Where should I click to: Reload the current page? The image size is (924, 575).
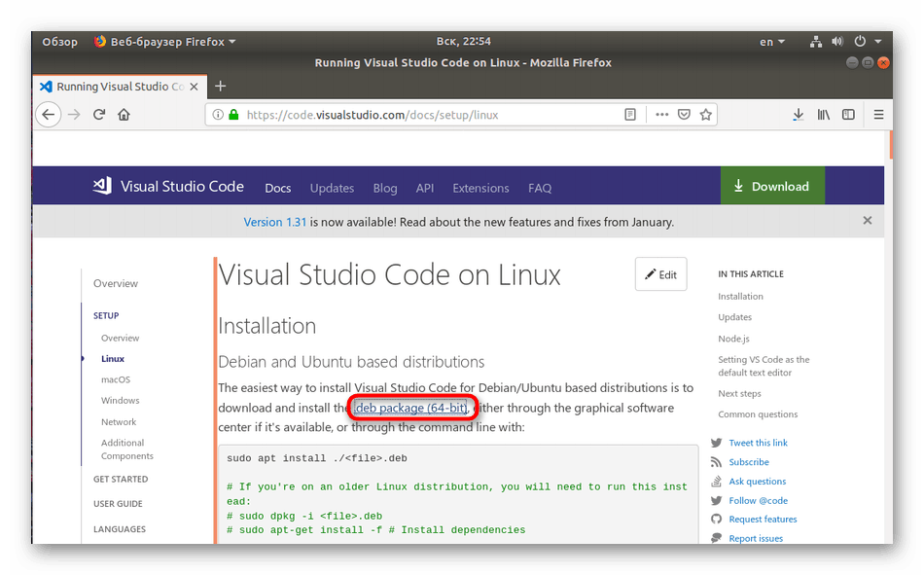99,115
